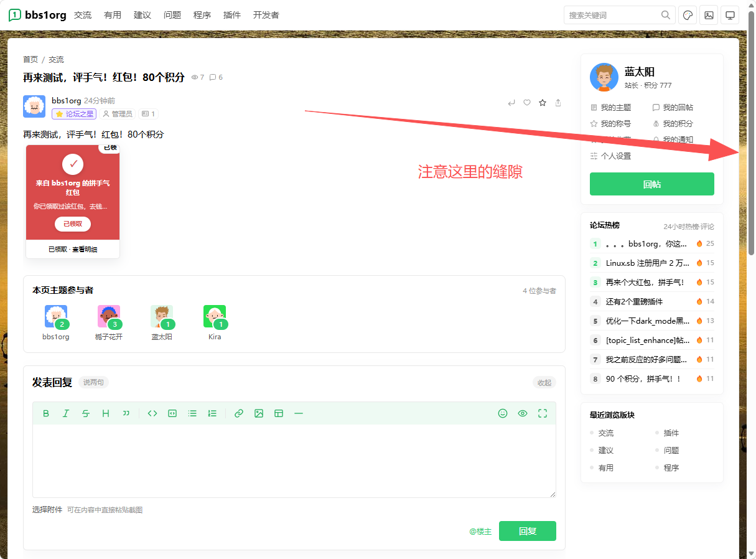
Task: Focus the reply text area
Action: [x=294, y=461]
